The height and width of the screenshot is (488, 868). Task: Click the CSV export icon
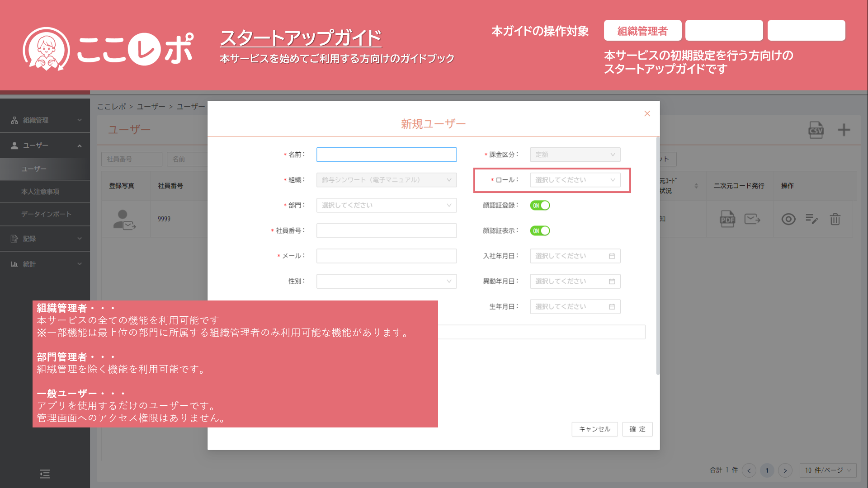(x=816, y=130)
